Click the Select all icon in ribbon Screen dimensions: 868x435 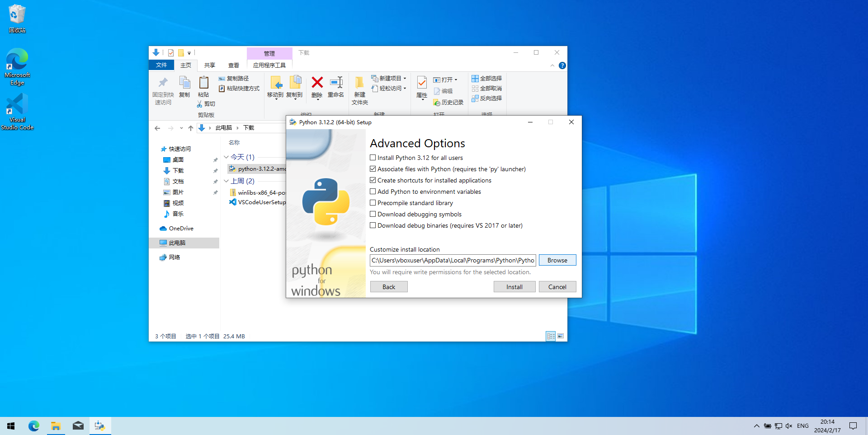[475, 79]
